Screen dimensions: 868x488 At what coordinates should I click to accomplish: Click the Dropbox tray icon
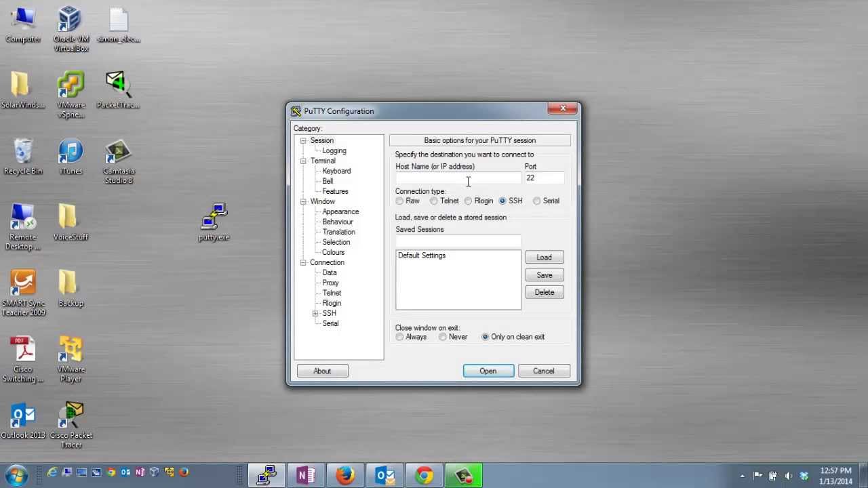(x=804, y=476)
